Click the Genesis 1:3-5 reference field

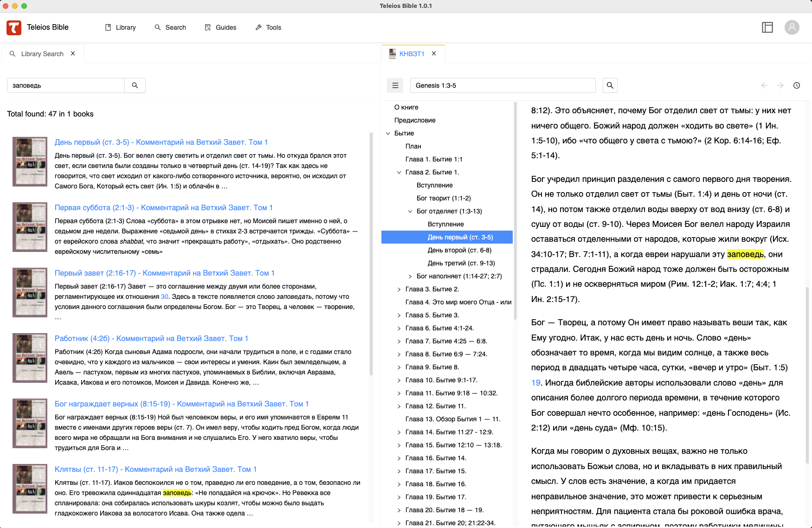click(x=503, y=85)
